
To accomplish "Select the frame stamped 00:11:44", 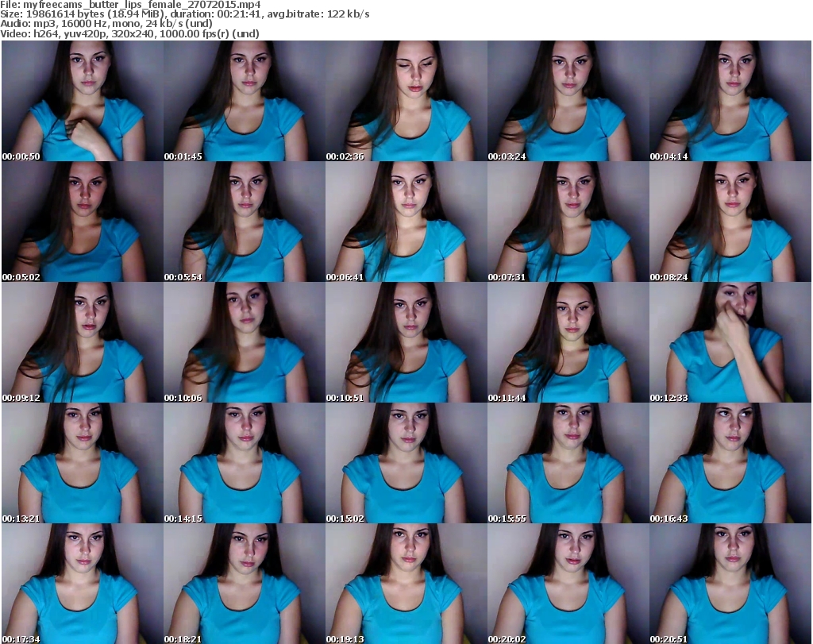I will [568, 342].
